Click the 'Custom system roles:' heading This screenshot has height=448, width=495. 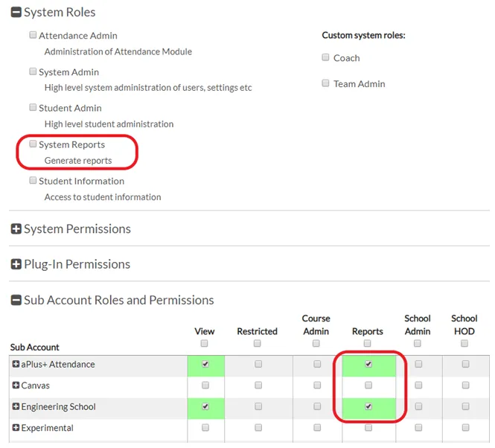tap(364, 36)
